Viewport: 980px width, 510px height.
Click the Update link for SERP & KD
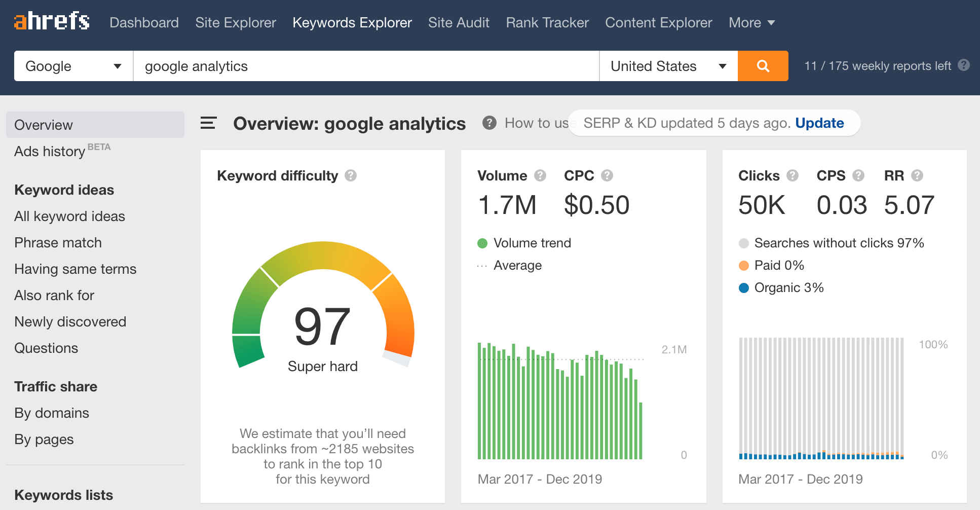point(819,123)
